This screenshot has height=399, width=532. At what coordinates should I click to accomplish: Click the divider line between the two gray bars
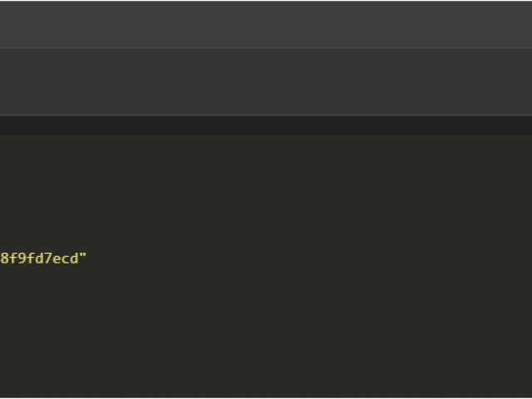266,47
